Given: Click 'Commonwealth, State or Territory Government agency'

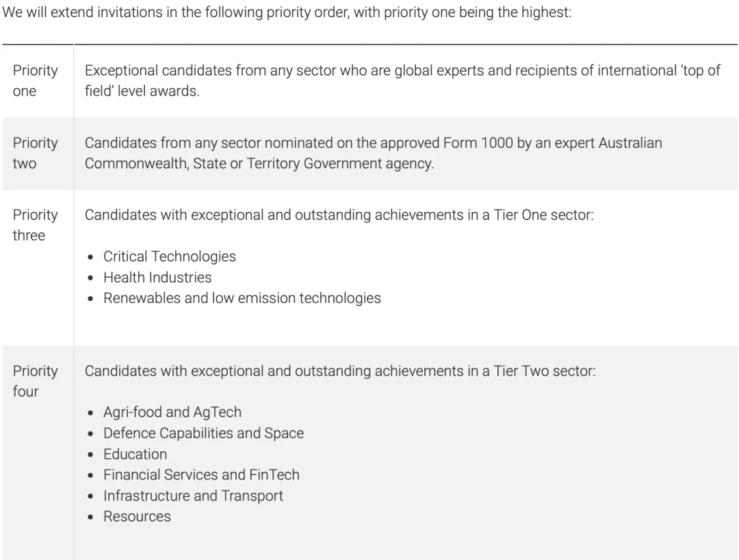Looking at the screenshot, I should point(259,163).
